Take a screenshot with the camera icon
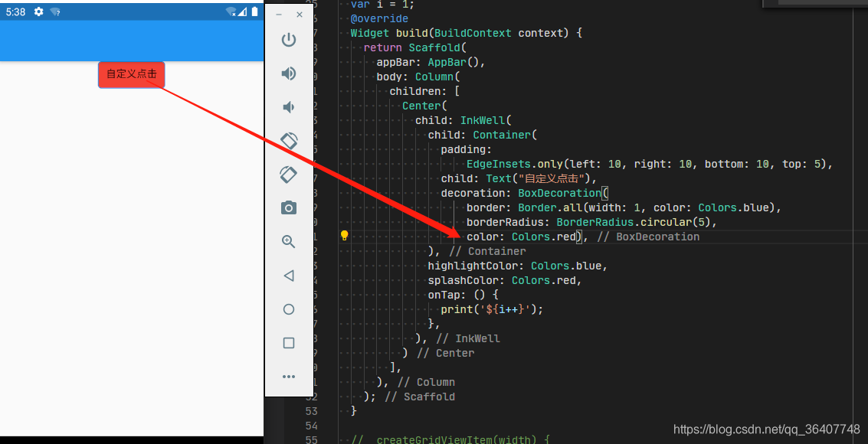 (289, 207)
